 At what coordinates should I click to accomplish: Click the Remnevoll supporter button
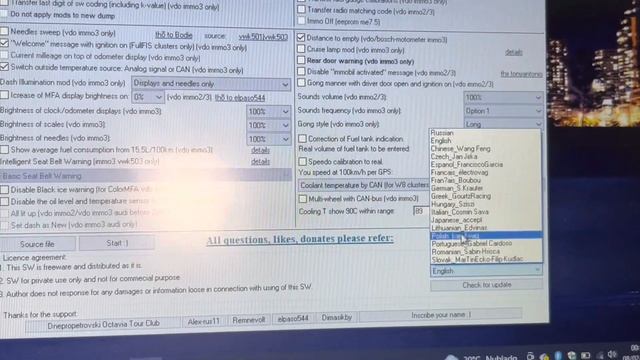click(x=249, y=320)
